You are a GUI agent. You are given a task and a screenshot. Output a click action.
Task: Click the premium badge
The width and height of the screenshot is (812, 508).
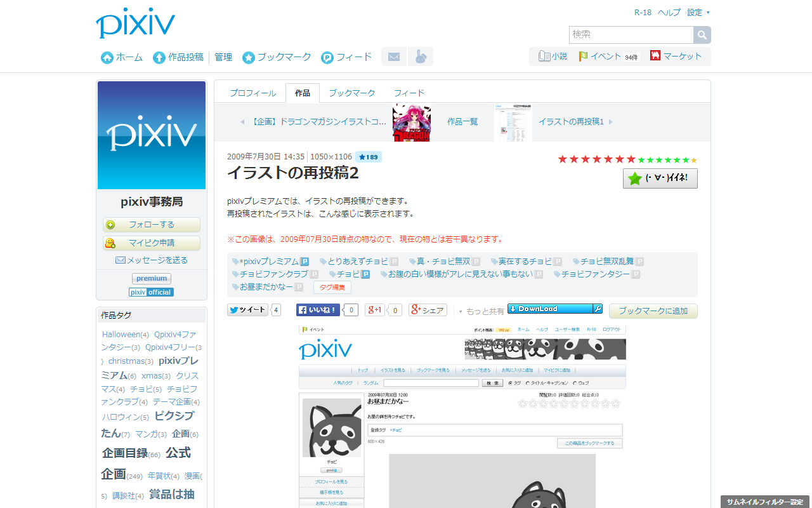(x=152, y=278)
